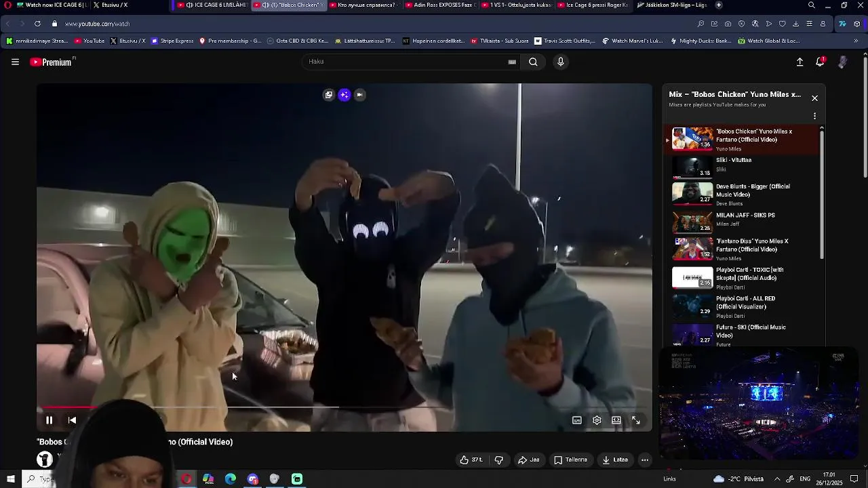Open browser tab search icon
Viewport: 868px width, 488px height.
tap(812, 5)
